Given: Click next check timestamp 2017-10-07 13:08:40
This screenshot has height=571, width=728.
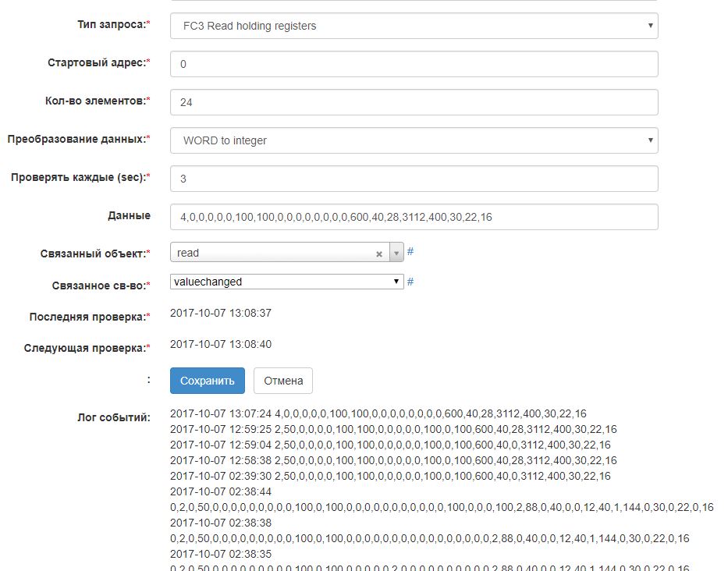Looking at the screenshot, I should [x=221, y=344].
